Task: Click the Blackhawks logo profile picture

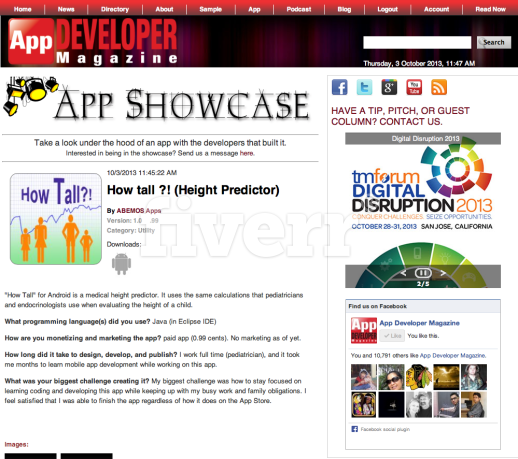Action: [x=419, y=377]
